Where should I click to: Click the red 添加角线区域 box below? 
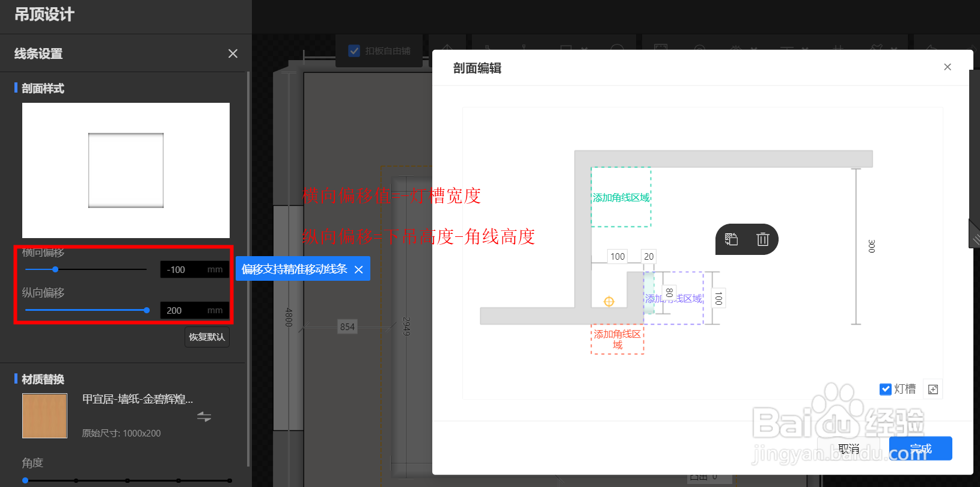[x=617, y=340]
